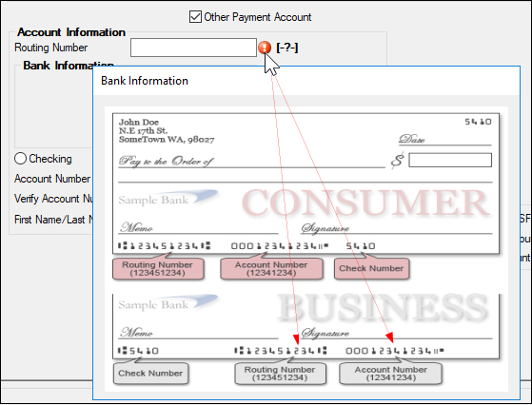
Task: Uncheck the Other Payment Account checkbox
Action: pyautogui.click(x=195, y=16)
